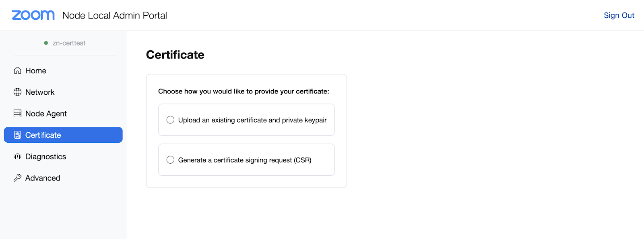Open the Home sidebar label
This screenshot has height=239, width=644.
[36, 71]
